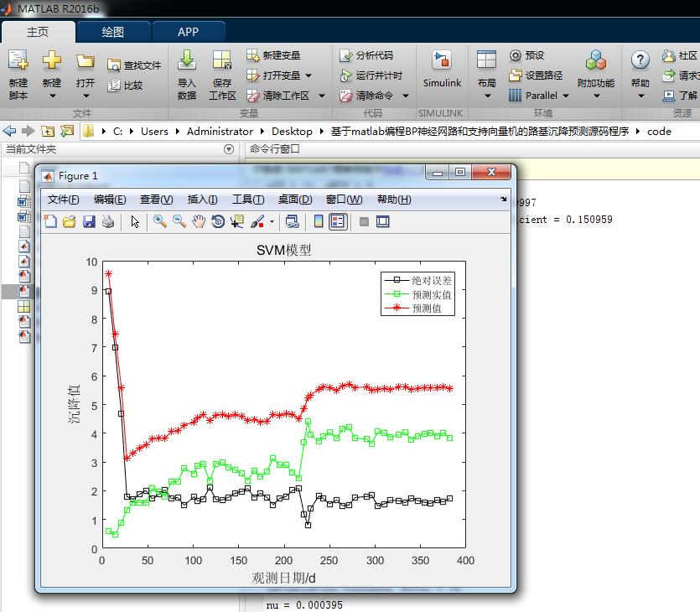Toggle the Zoom In tool

[160, 221]
